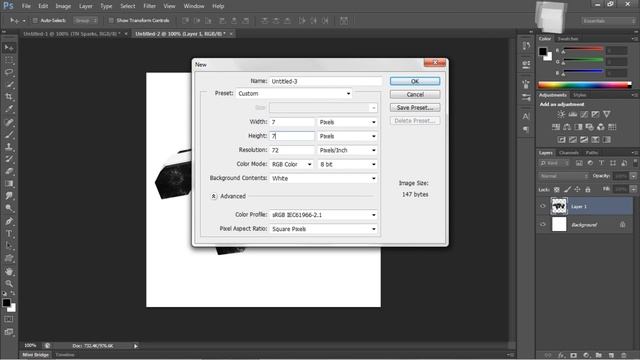The width and height of the screenshot is (640, 360).
Task: Select the Eraser tool
Action: click(9, 171)
